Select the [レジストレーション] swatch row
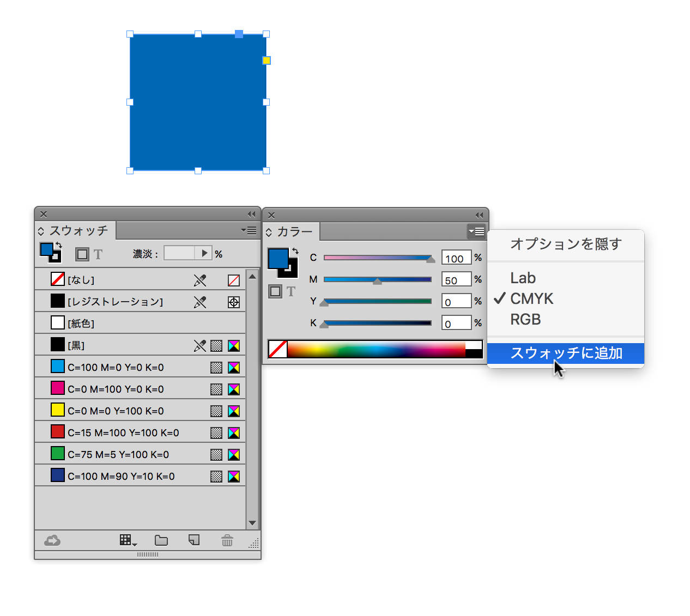Screen dimensions: 690x616 (x=140, y=301)
